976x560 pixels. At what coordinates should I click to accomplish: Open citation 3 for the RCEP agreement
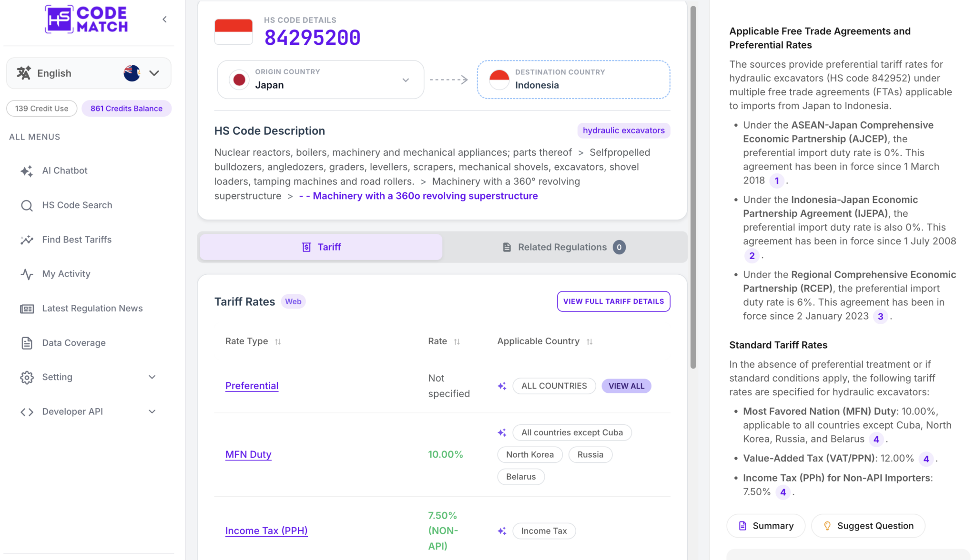tap(881, 317)
